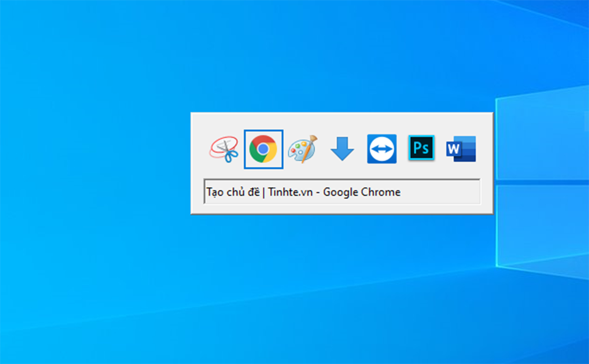The height and width of the screenshot is (364, 589).
Task: Switch to the Snipping Tool window
Action: coord(224,149)
